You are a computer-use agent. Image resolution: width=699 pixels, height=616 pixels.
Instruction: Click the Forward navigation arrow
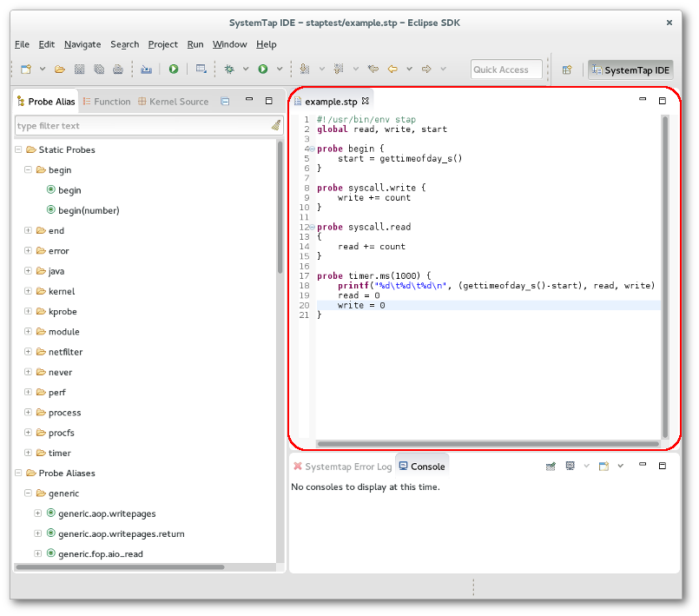426,69
